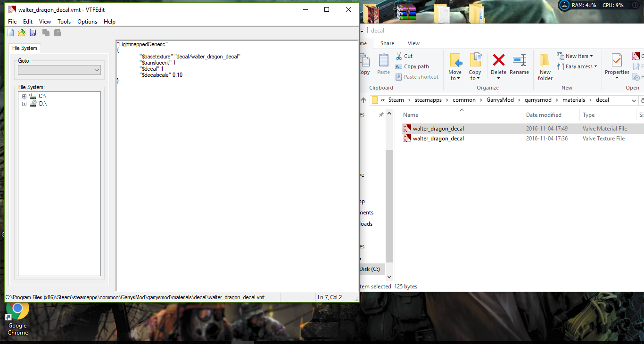The width and height of the screenshot is (644, 344).
Task: Open the VTFEdit View menu
Action: coord(45,22)
